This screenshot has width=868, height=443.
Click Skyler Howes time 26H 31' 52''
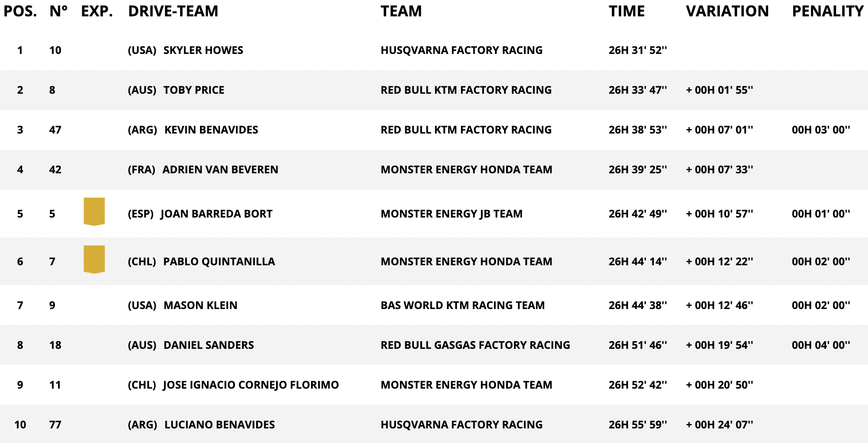coord(638,50)
